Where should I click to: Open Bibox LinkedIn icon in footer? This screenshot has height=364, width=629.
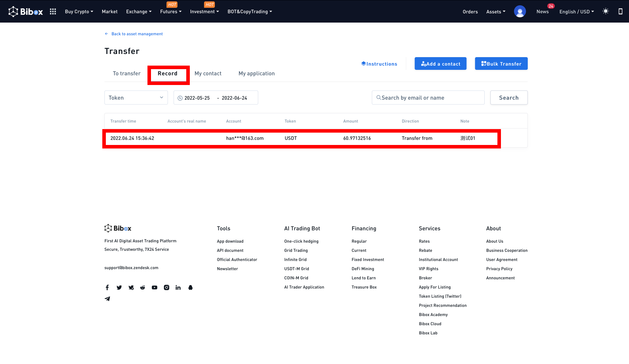[178, 287]
